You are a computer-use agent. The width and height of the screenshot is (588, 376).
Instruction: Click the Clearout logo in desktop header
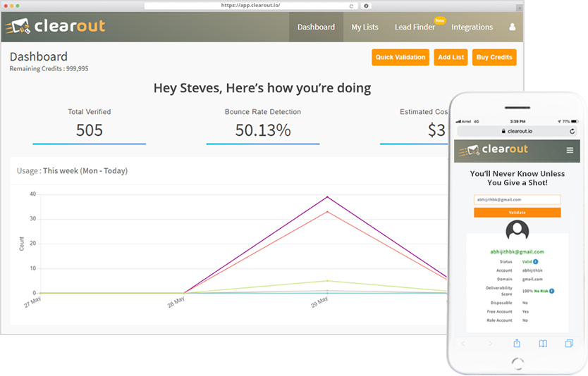pos(56,27)
